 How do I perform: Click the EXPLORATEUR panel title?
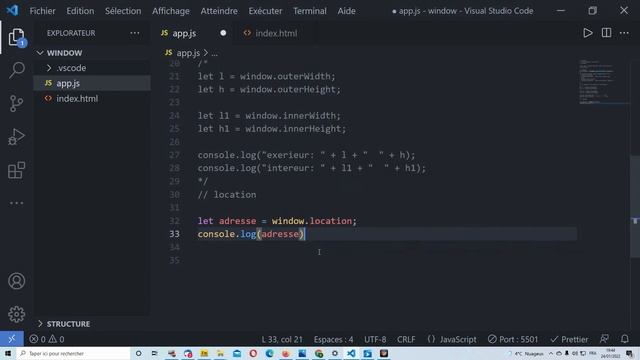point(71,33)
